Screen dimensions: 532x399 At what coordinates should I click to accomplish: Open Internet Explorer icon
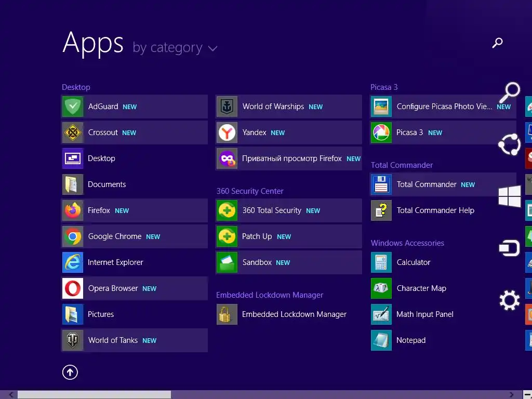click(x=73, y=262)
